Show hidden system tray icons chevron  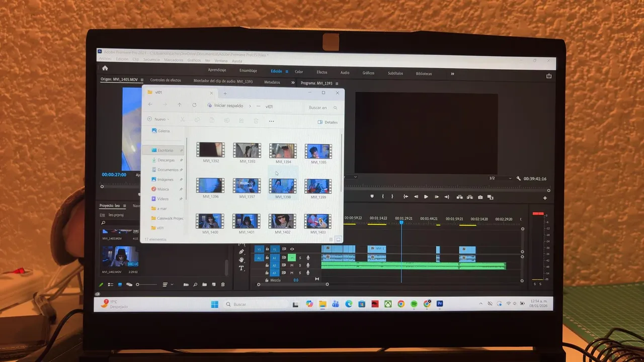coord(480,304)
